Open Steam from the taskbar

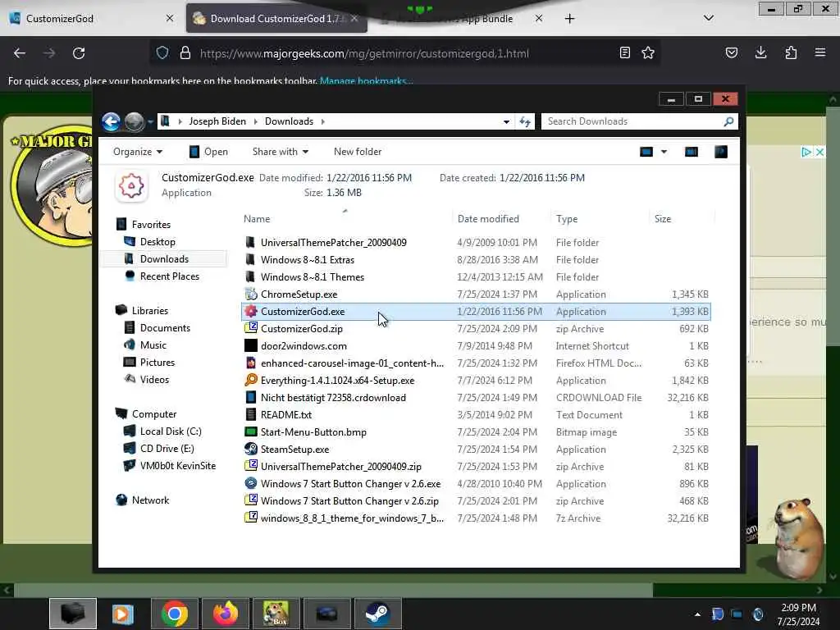coord(377,614)
